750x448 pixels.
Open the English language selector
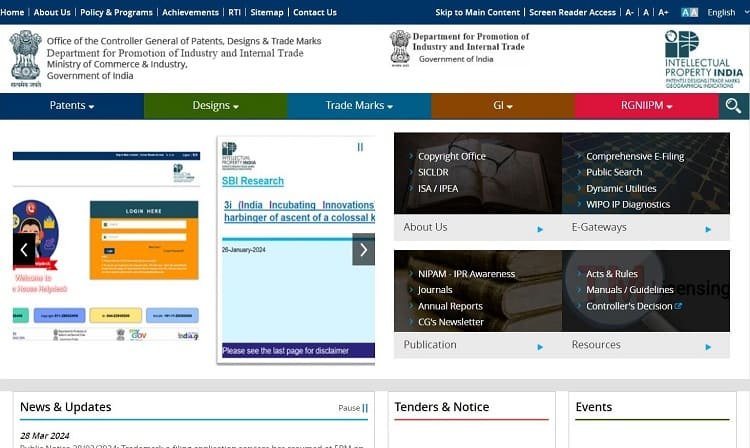pyautogui.click(x=727, y=12)
